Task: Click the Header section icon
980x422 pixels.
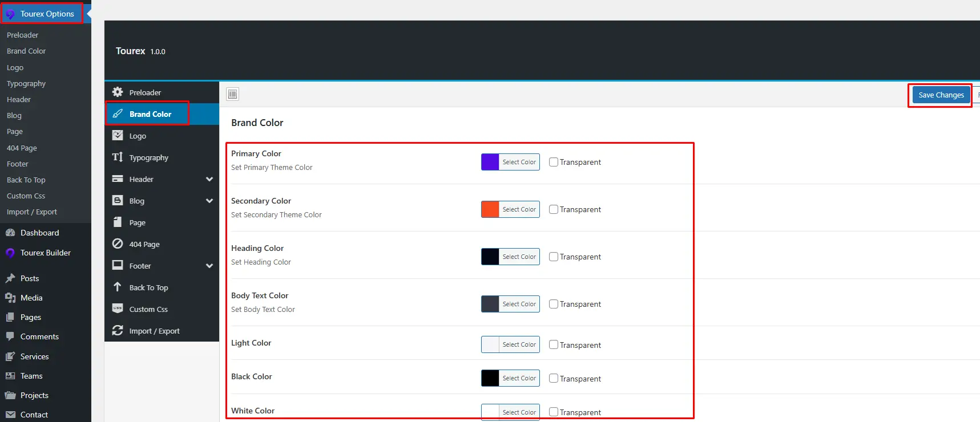Action: click(x=118, y=178)
